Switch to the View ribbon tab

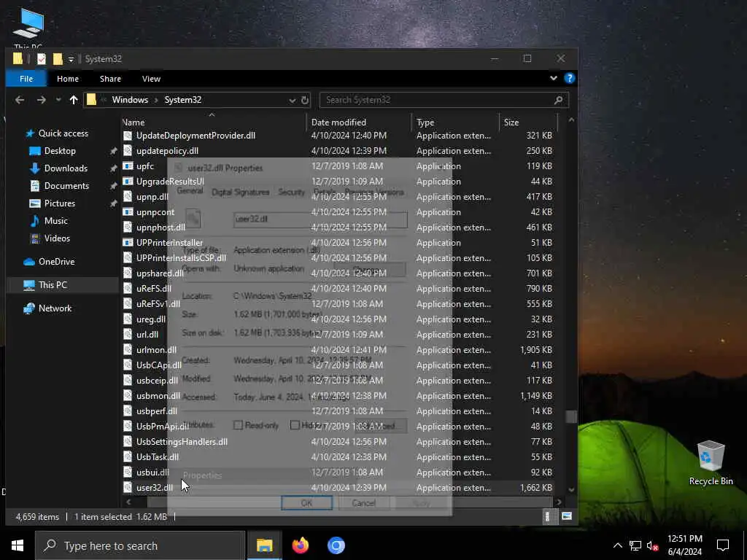tap(151, 79)
